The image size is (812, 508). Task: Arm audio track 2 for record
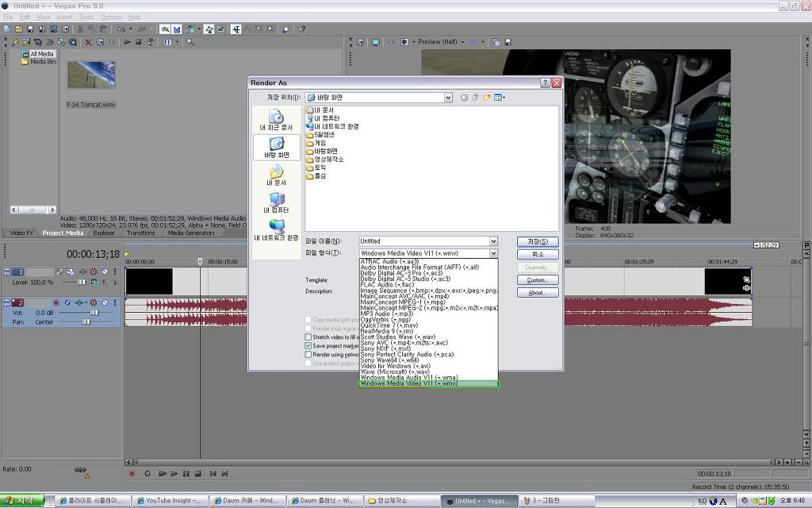pos(56,303)
